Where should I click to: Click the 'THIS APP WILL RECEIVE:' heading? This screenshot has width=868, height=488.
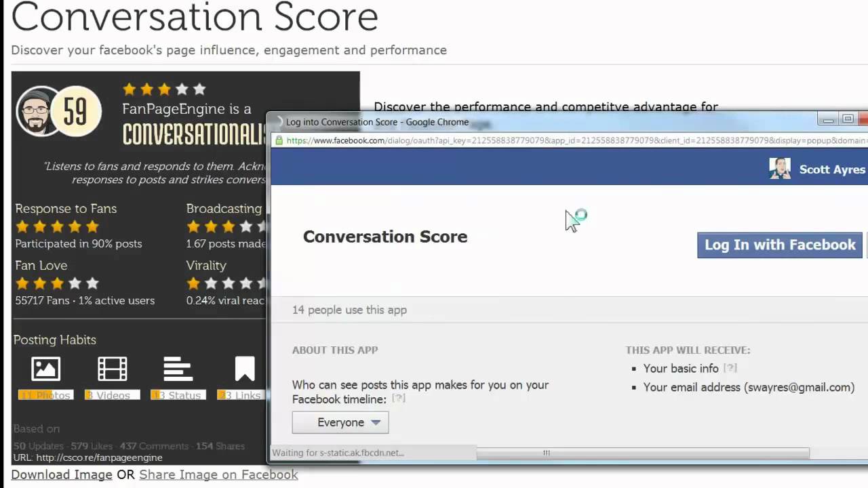[x=688, y=350]
